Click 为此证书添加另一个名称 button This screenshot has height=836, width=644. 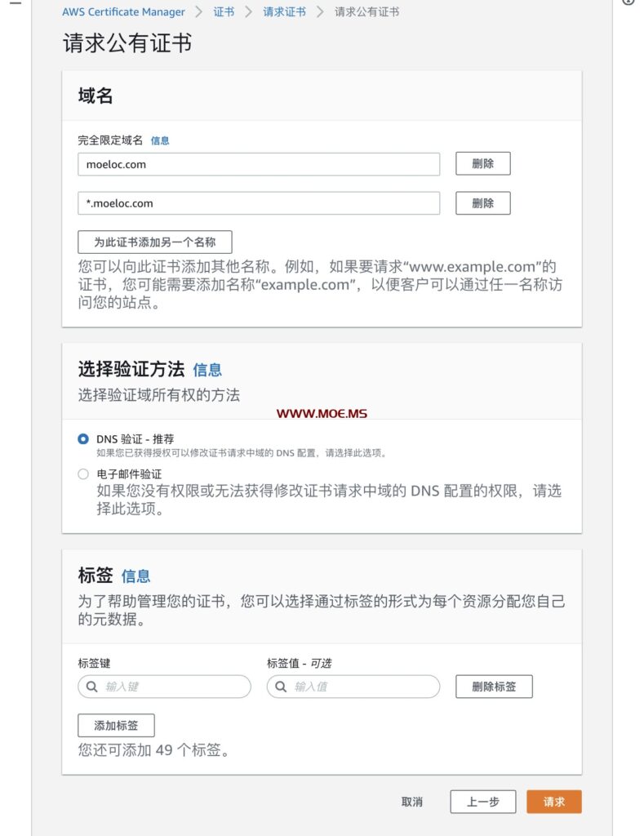(154, 242)
